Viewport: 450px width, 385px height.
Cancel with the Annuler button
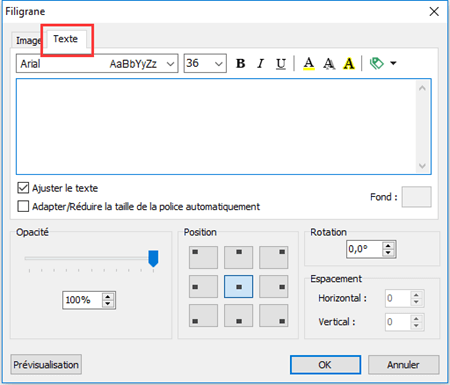point(403,365)
